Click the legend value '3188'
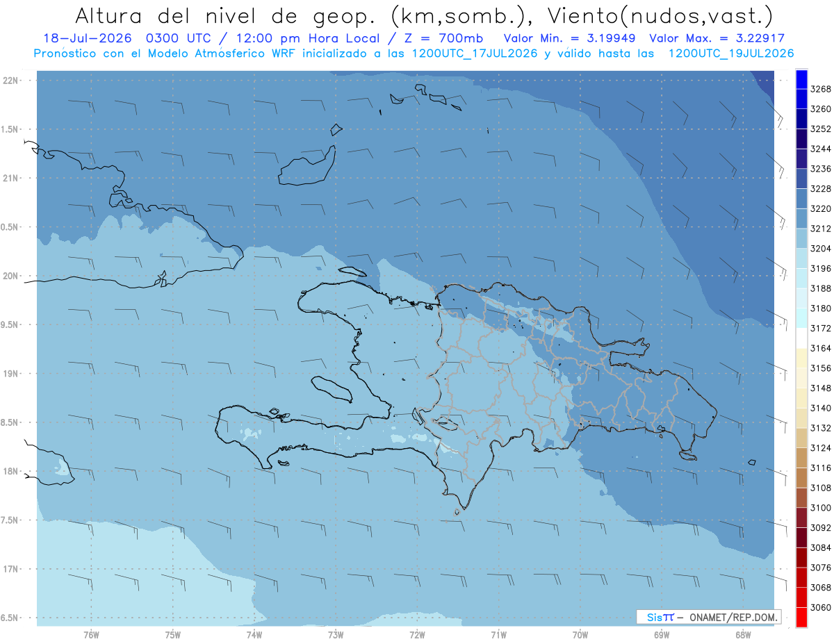The width and height of the screenshot is (834, 644). 821,288
